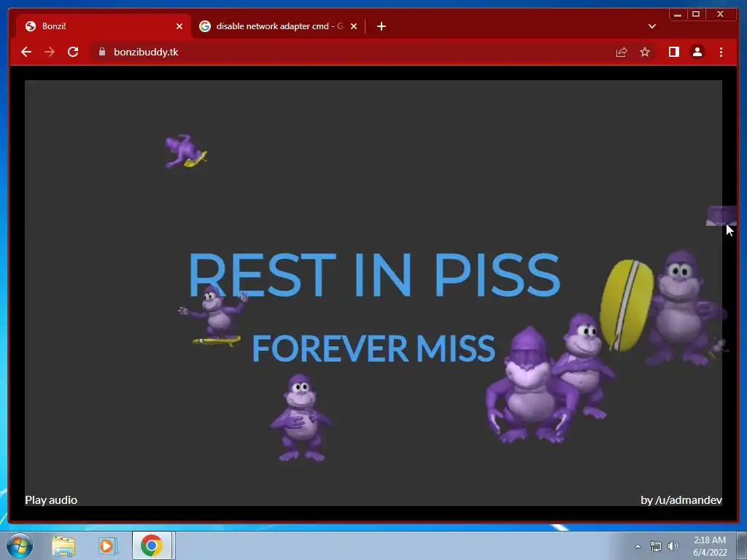This screenshot has height=560, width=747.
Task: Show hidden system tray icons
Action: (638, 546)
